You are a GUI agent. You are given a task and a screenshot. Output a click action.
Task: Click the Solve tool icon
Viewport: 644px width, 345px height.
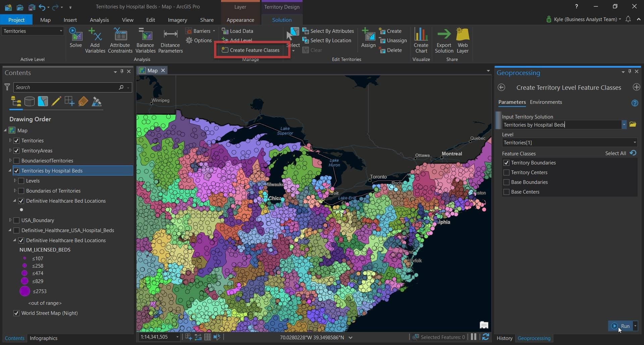pyautogui.click(x=75, y=35)
